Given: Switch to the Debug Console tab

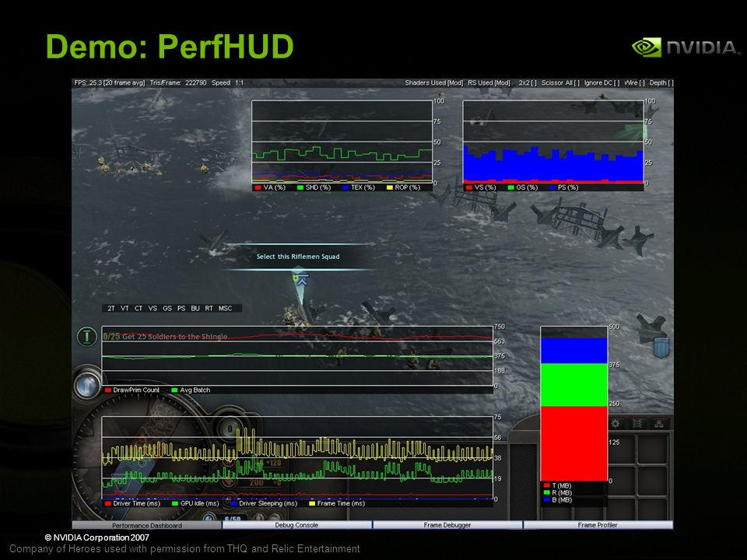Looking at the screenshot, I should click(296, 525).
